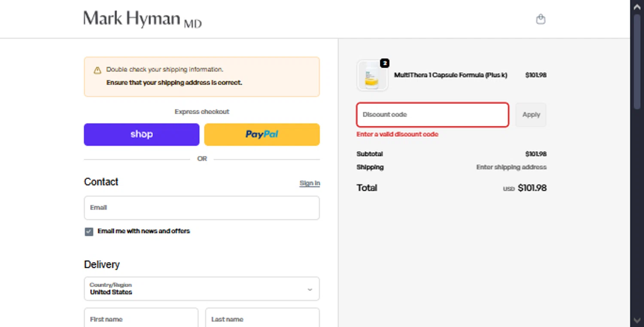
Task: Uncheck Email me with news and offers
Action: [89, 232]
